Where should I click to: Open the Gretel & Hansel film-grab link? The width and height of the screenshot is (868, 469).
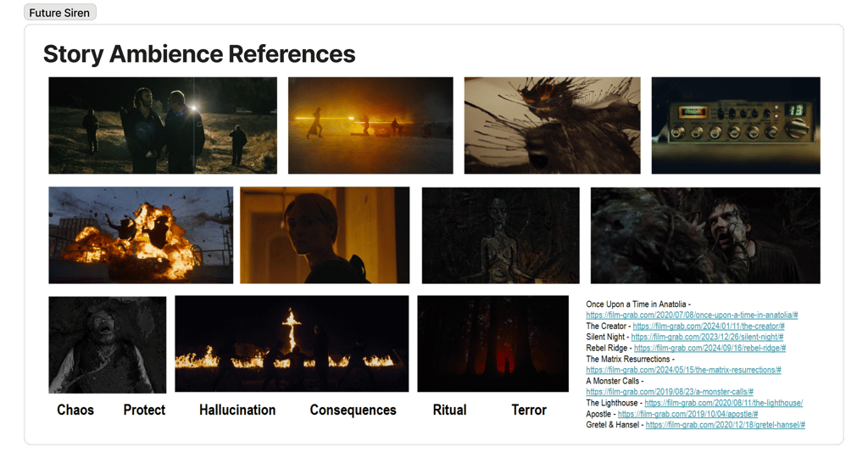tap(726, 425)
